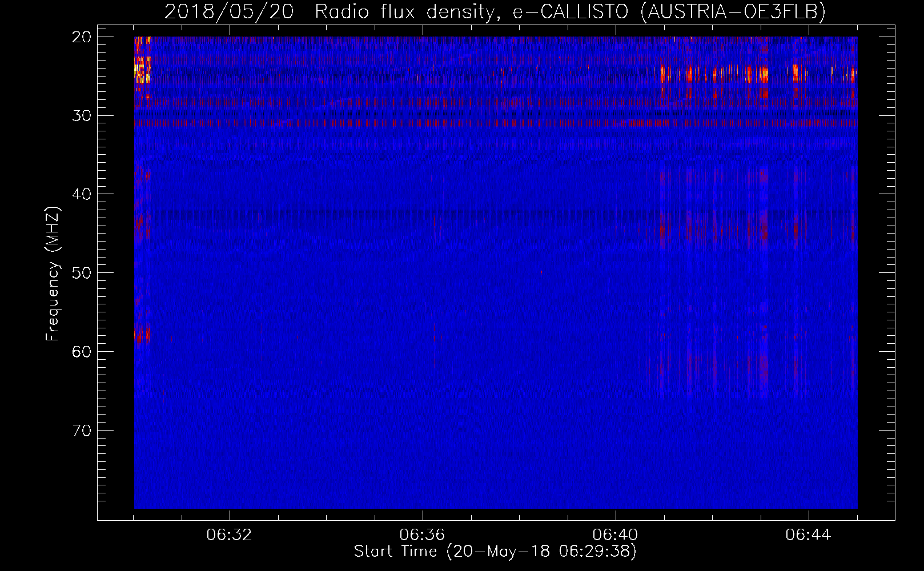Click the 50 MHz frequency tick label
Screen dimensions: 924x571
tap(82, 273)
